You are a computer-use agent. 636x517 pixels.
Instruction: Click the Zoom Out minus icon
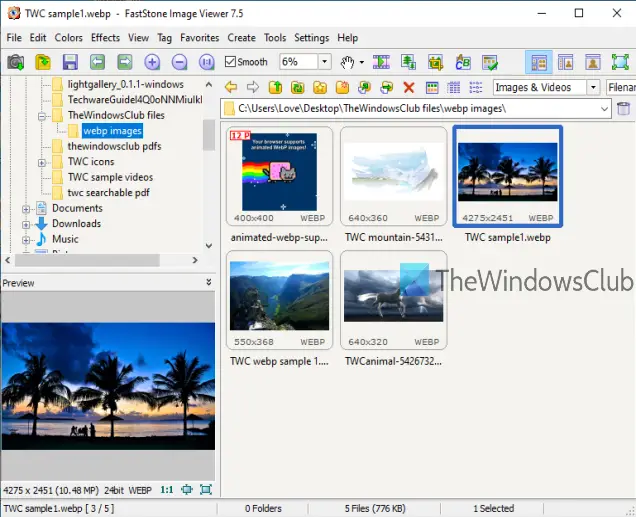coord(179,62)
